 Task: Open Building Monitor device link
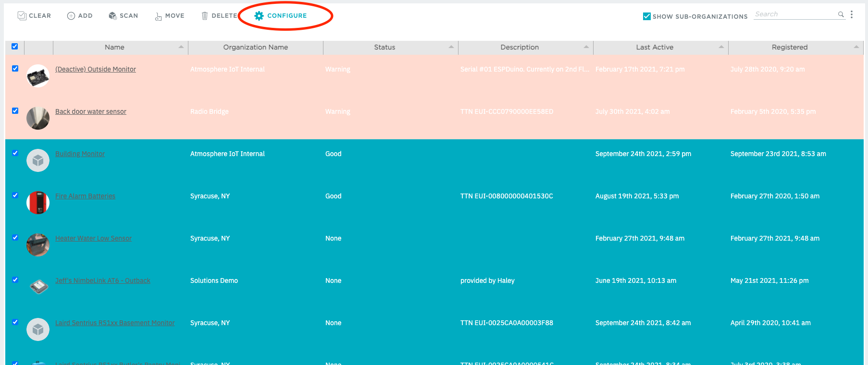pyautogui.click(x=80, y=154)
